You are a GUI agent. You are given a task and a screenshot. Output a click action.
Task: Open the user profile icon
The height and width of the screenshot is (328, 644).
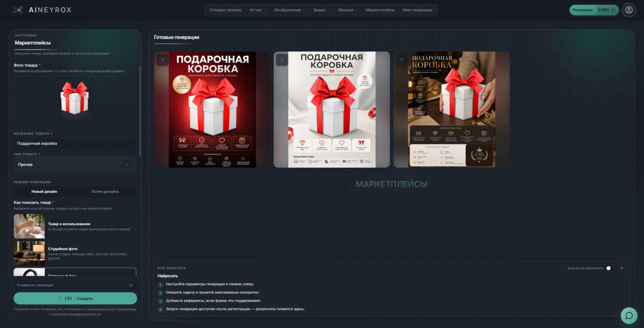(629, 10)
